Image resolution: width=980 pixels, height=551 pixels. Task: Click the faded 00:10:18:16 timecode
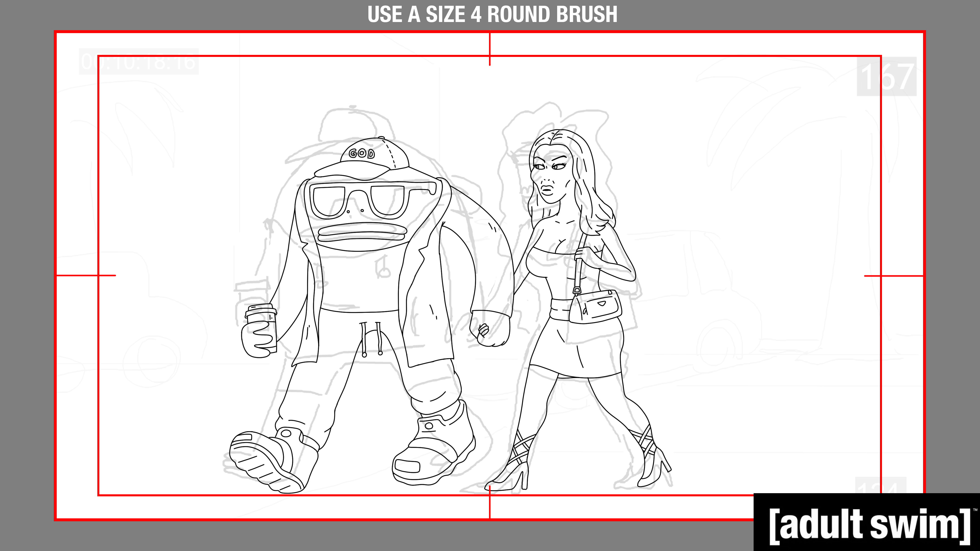[x=138, y=62]
